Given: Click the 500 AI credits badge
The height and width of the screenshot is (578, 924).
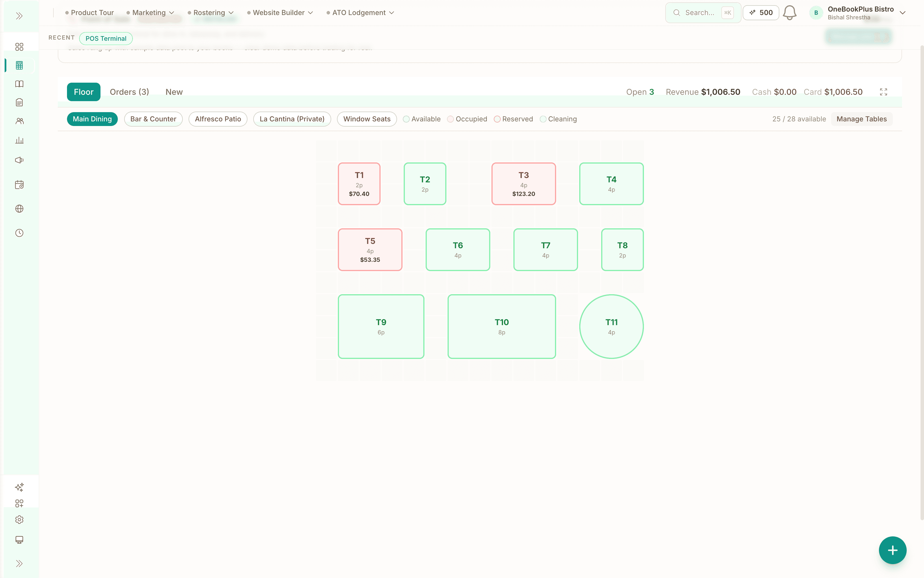Looking at the screenshot, I should [761, 13].
